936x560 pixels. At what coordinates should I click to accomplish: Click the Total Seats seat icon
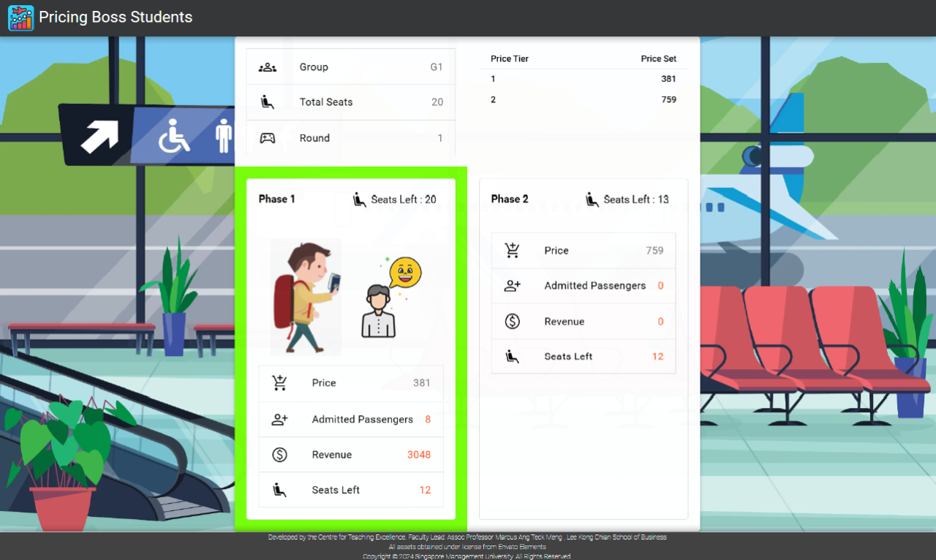[268, 102]
